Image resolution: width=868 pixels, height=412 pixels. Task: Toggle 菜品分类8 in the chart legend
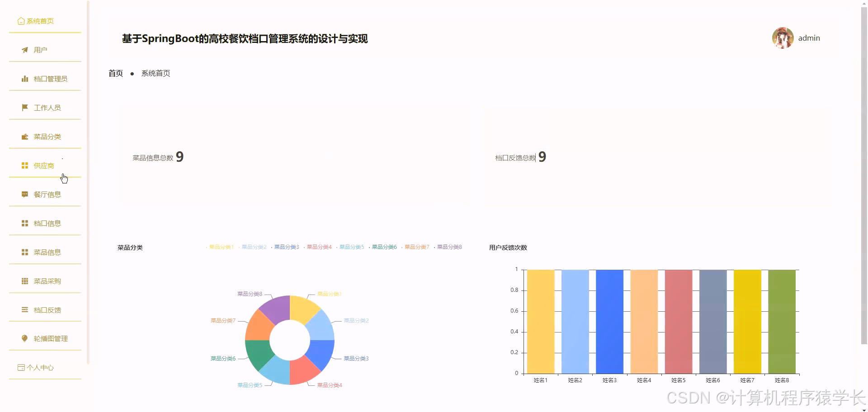pyautogui.click(x=449, y=247)
